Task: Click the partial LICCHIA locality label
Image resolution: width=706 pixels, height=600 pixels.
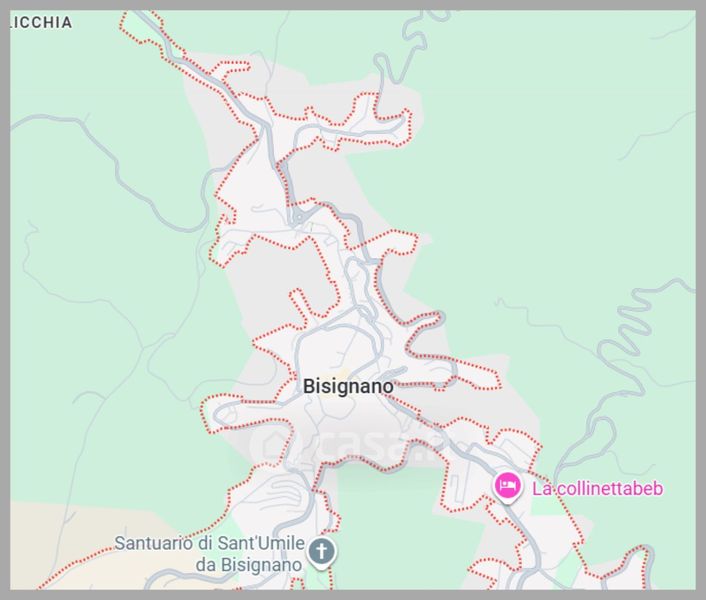Action: (41, 23)
